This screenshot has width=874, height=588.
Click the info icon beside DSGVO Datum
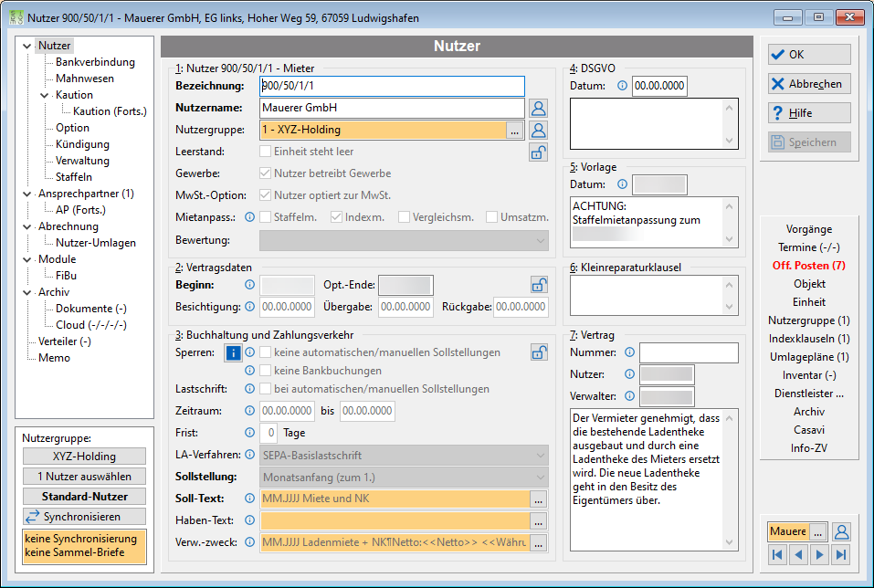coord(622,86)
